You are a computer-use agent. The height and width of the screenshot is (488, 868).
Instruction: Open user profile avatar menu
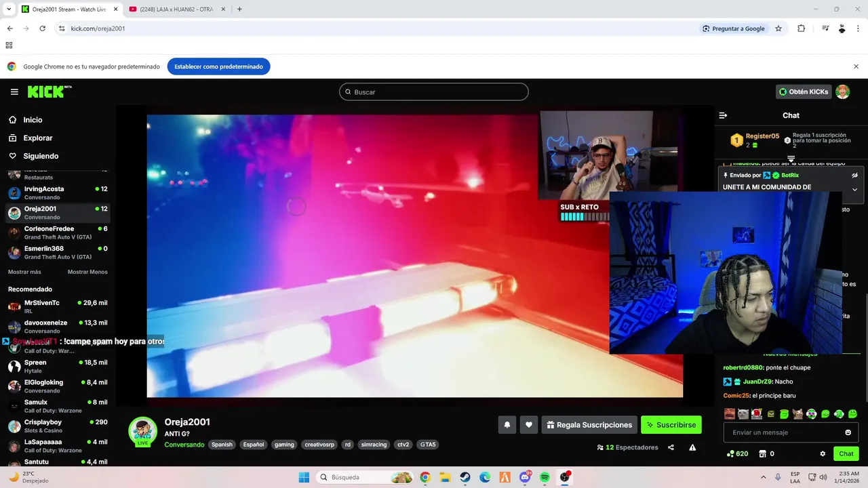click(843, 91)
